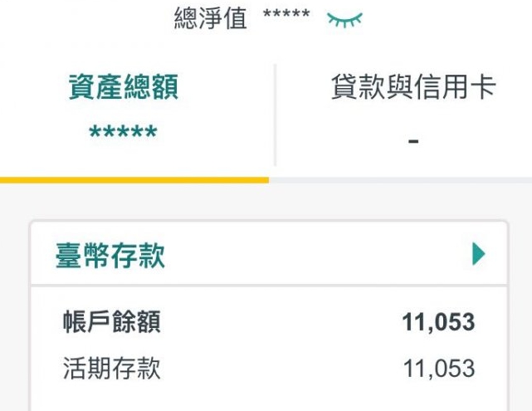Click the bold 11,053 account balance

point(438,322)
